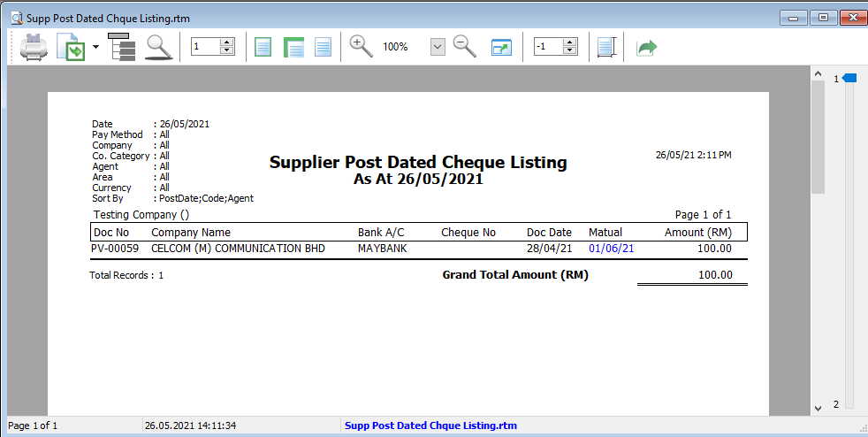Click status bar Page 1 of 1
The width and height of the screenshot is (868, 437).
[33, 425]
